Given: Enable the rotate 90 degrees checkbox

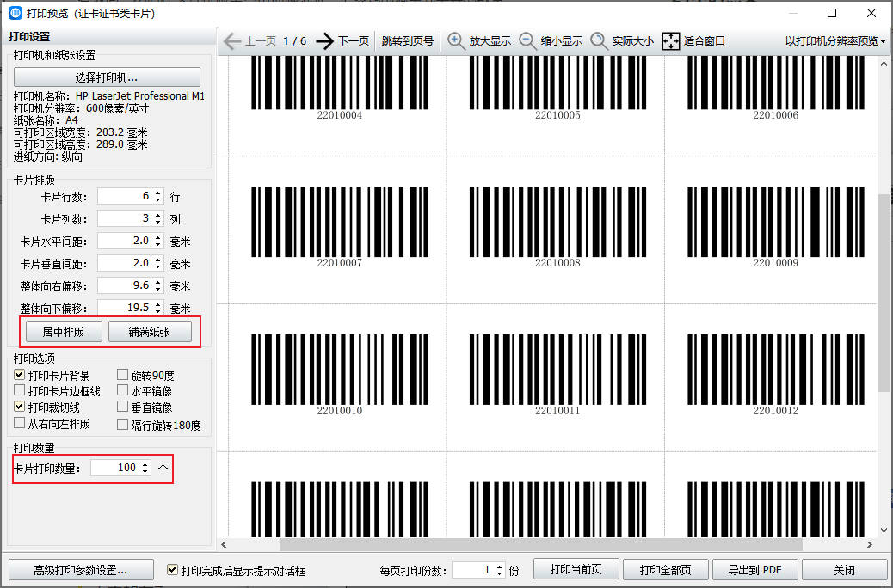Looking at the screenshot, I should (122, 376).
